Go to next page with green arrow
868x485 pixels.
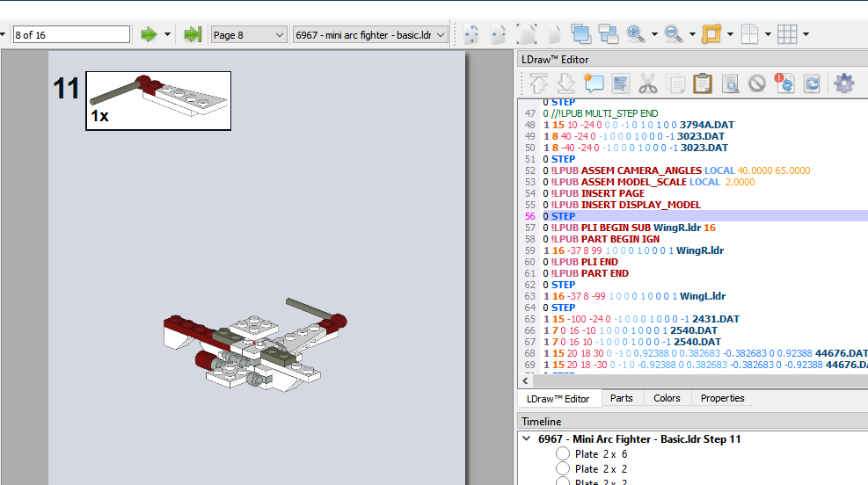pos(149,34)
